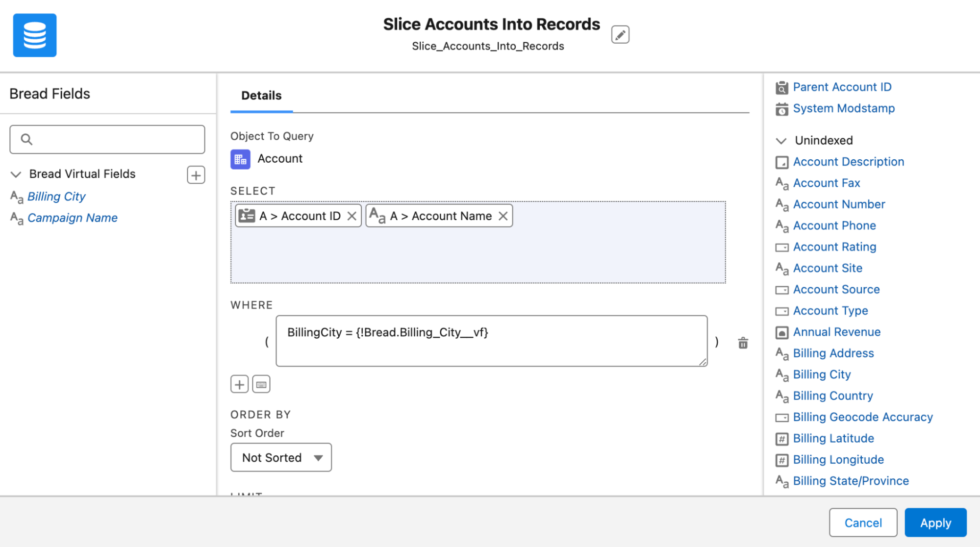Click the plus icon to add a condition
Screen dimensions: 980x547
(239, 384)
